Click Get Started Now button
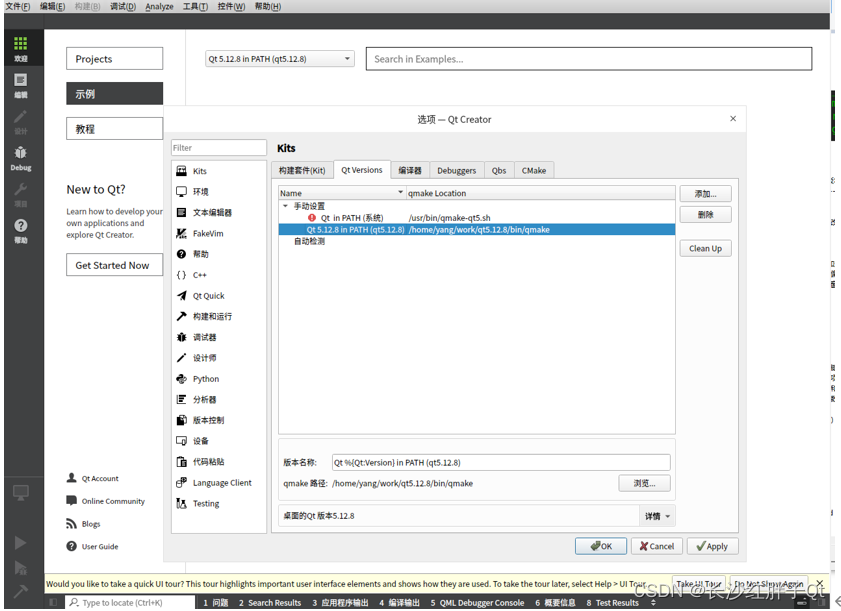 tap(114, 265)
